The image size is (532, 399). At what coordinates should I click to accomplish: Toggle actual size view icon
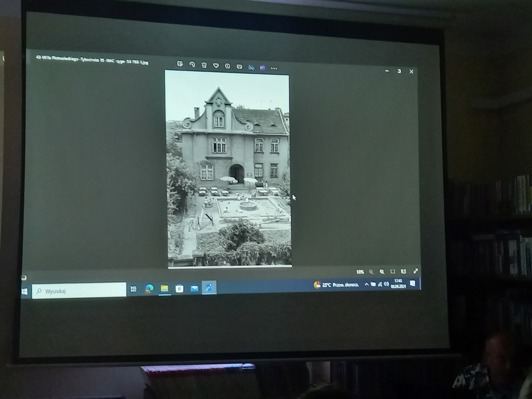click(x=404, y=271)
